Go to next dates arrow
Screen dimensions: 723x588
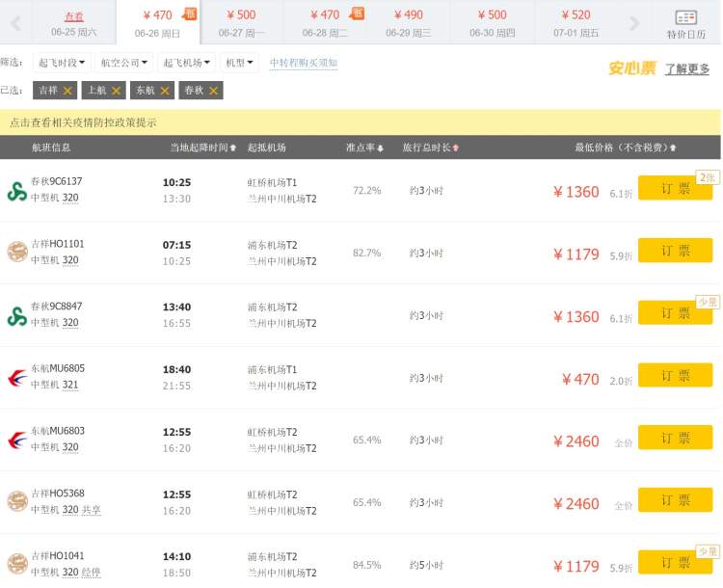tap(634, 22)
